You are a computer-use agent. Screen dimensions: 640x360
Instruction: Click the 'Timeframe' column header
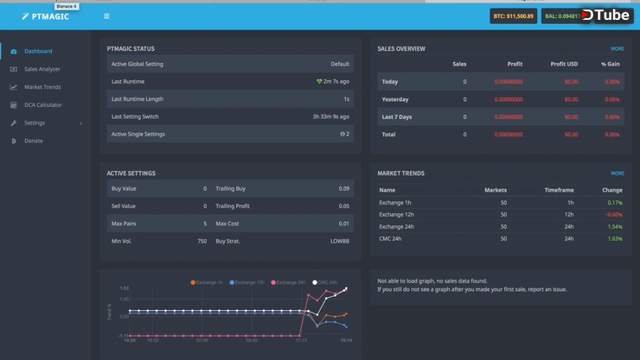click(559, 190)
